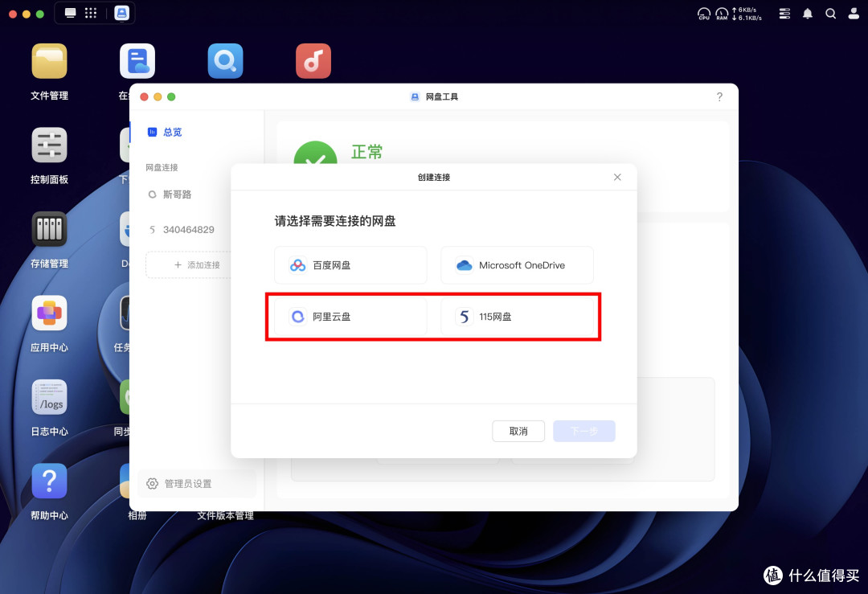The height and width of the screenshot is (594, 868).
Task: Close the 创建连接 dialog
Action: [617, 177]
